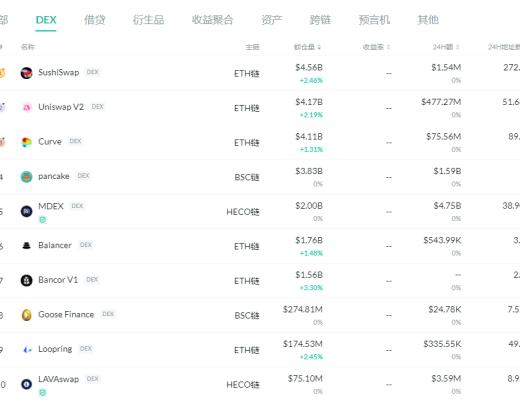Switch to the DEX tab
This screenshot has height=400, width=520.
pyautogui.click(x=46, y=20)
